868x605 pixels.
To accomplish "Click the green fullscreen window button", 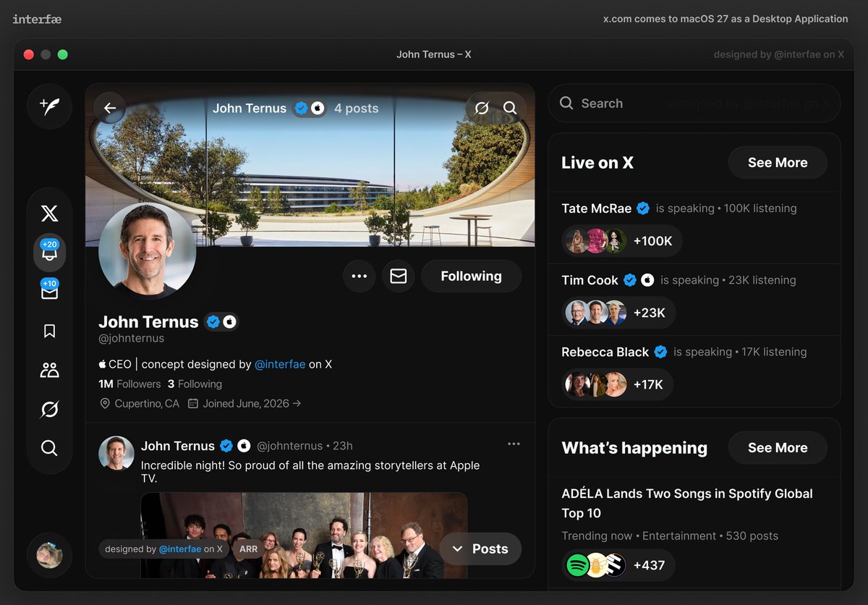I will pyautogui.click(x=63, y=54).
